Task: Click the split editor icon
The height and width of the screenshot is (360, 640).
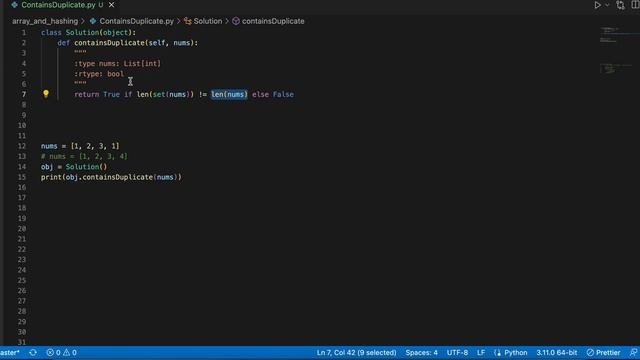Action: [636, 5]
